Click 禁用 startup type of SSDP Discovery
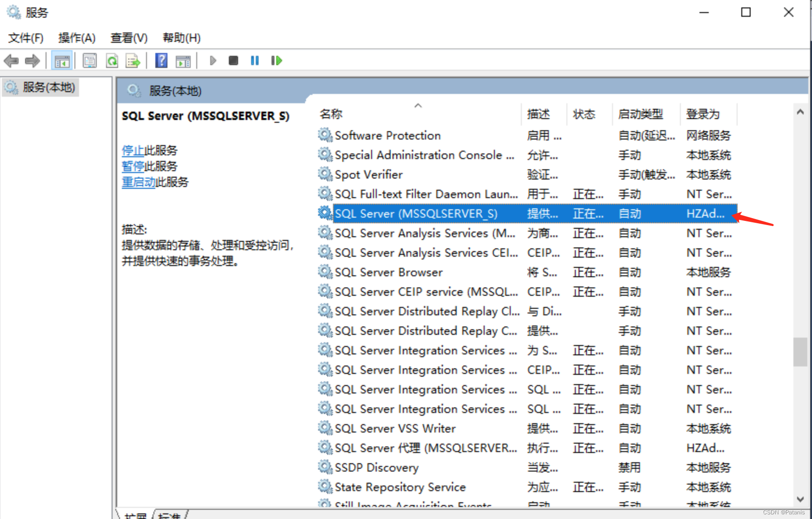The image size is (812, 519). (x=630, y=467)
